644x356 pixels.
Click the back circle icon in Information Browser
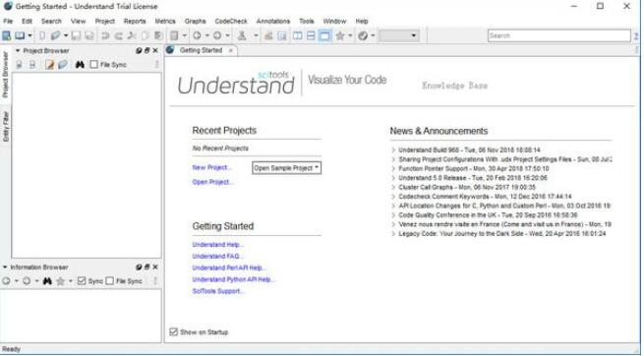click(6, 281)
